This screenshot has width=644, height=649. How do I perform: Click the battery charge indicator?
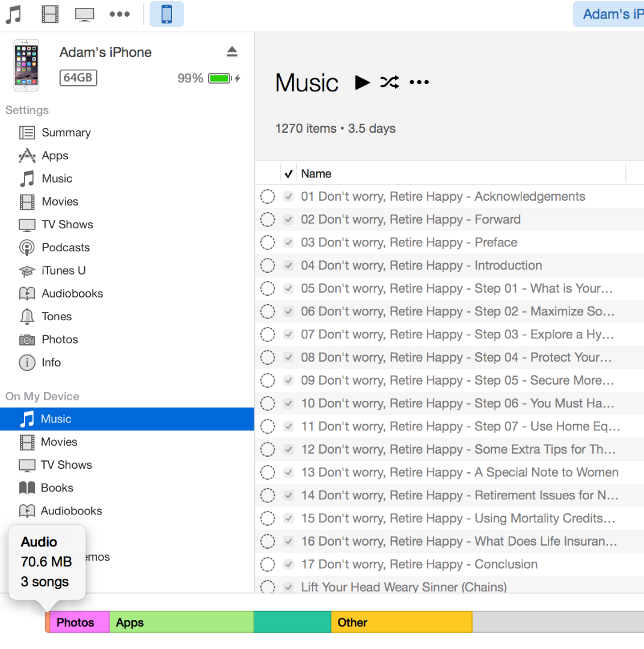(224, 78)
